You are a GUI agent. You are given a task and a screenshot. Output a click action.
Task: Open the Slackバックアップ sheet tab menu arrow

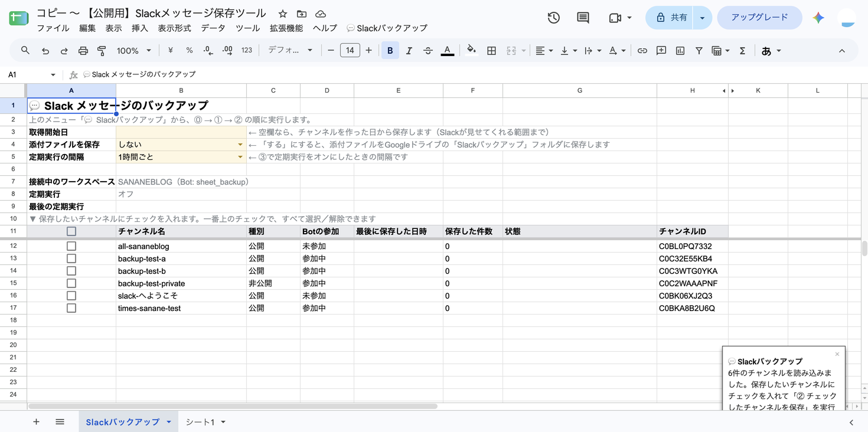[x=169, y=422]
